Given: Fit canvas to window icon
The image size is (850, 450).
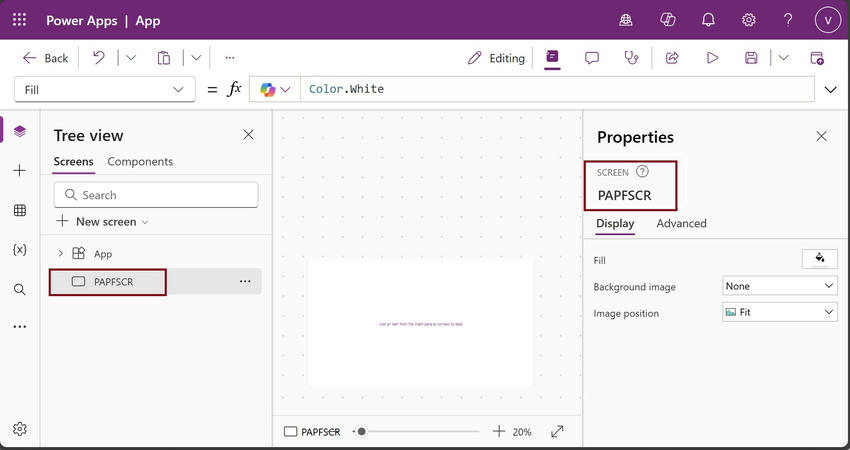Looking at the screenshot, I should (x=557, y=432).
